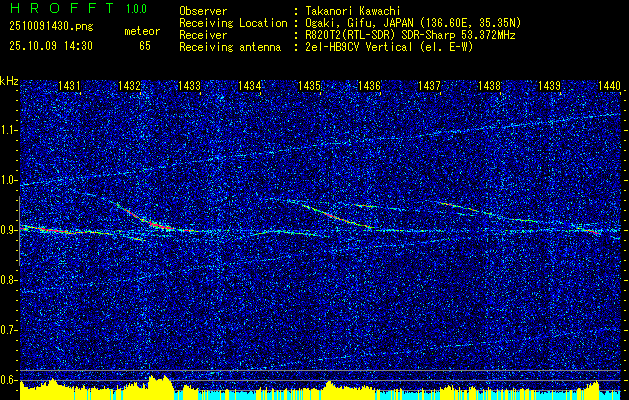The image size is (629, 400).
Task: Click the echo trace near 1437
Action: pyautogui.click(x=461, y=207)
